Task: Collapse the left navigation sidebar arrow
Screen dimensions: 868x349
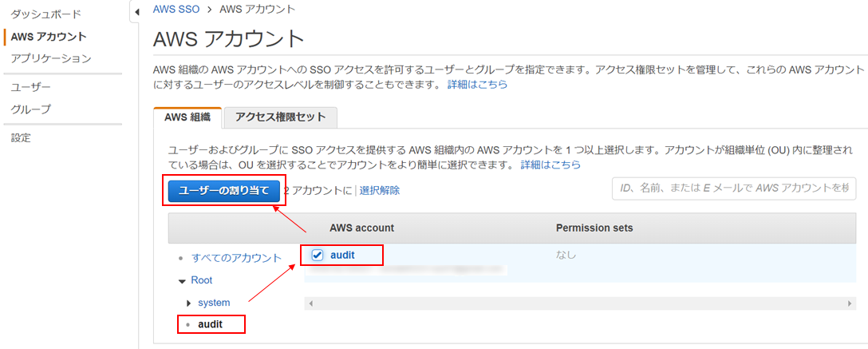Action: pos(136,12)
